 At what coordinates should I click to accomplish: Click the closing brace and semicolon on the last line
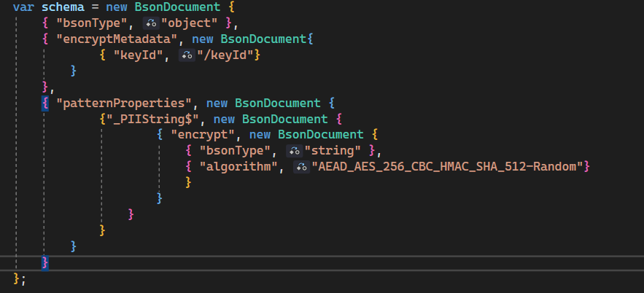tap(20, 278)
